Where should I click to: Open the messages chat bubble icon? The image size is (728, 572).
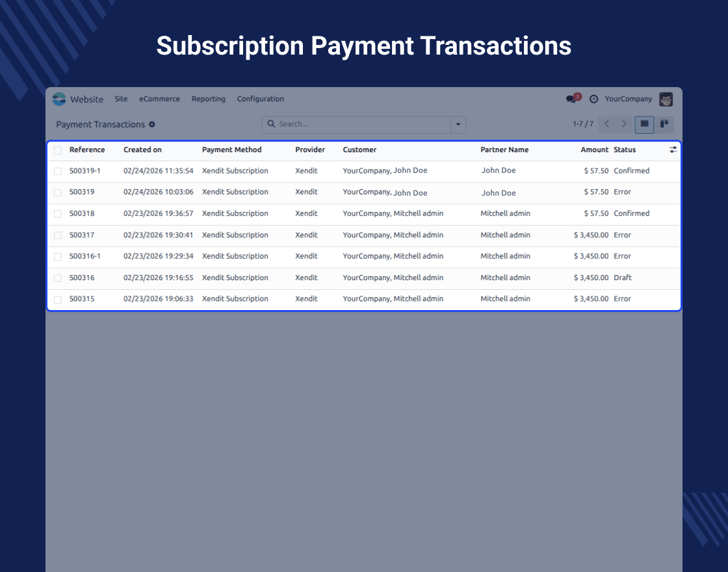pyautogui.click(x=571, y=99)
